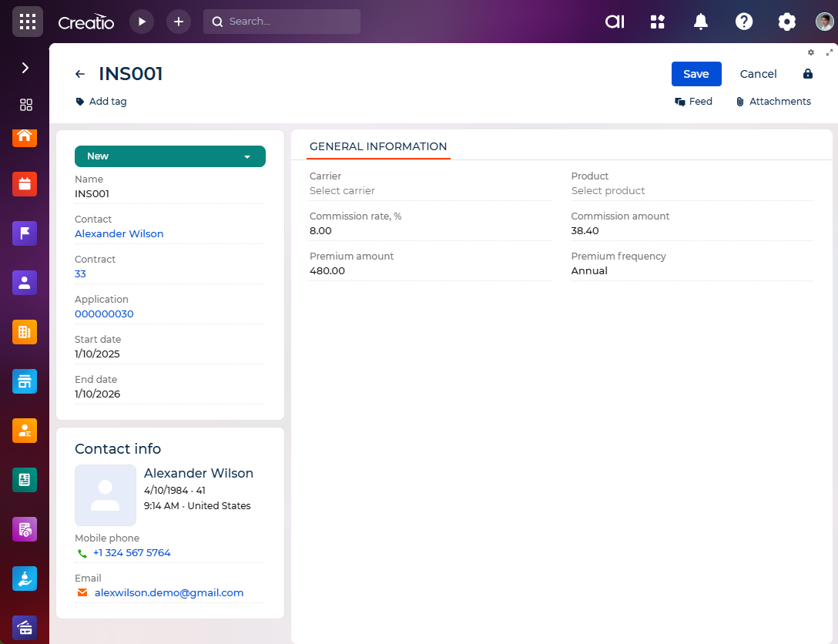Click the run process play icon
This screenshot has height=644, width=838.
(x=142, y=22)
